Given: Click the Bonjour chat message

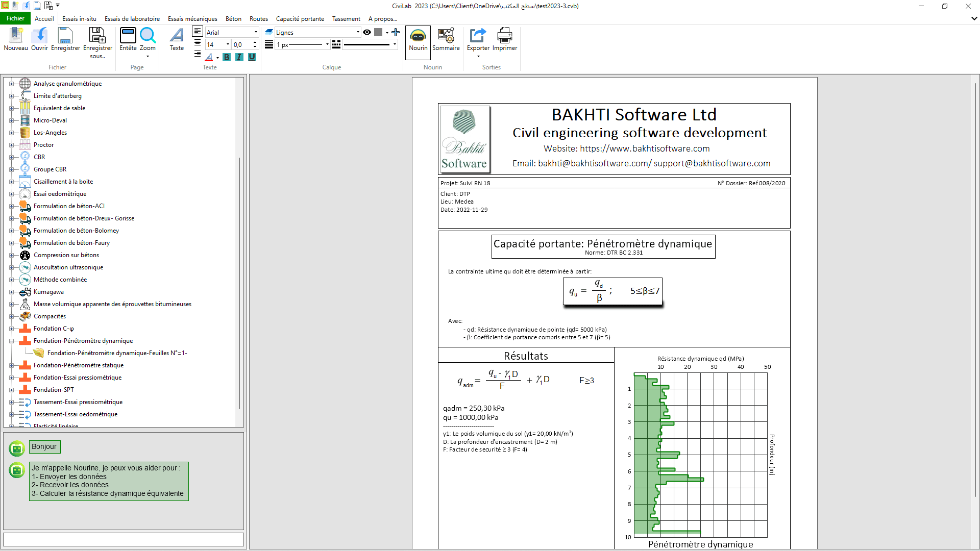Looking at the screenshot, I should click(x=44, y=446).
